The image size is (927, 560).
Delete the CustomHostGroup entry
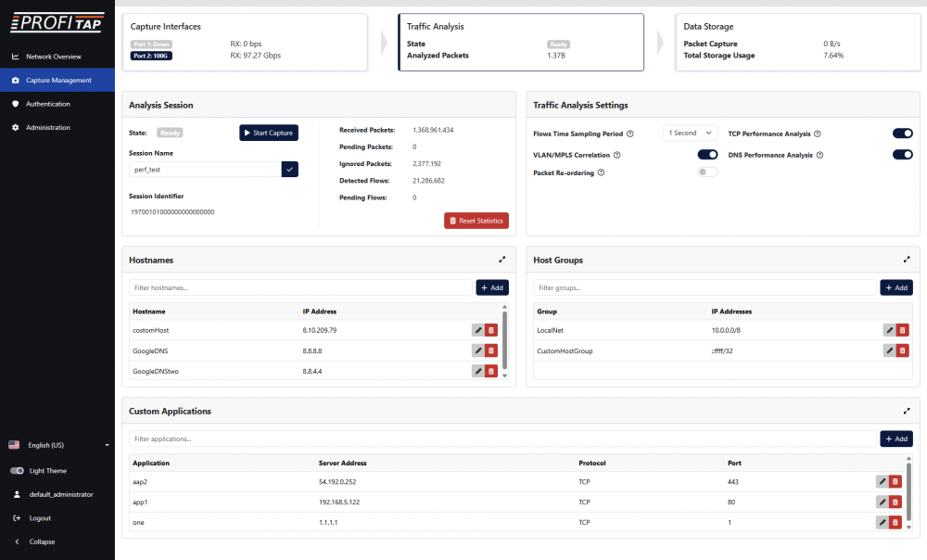(x=903, y=350)
